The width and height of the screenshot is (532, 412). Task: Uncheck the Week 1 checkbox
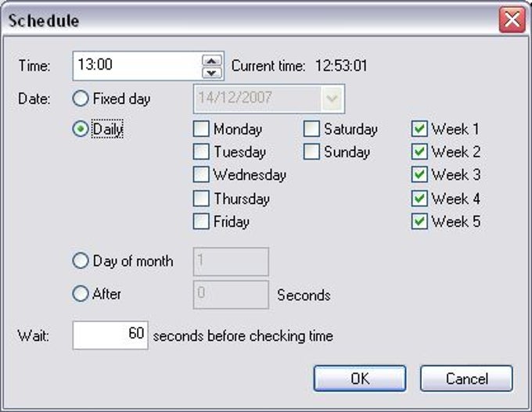419,129
